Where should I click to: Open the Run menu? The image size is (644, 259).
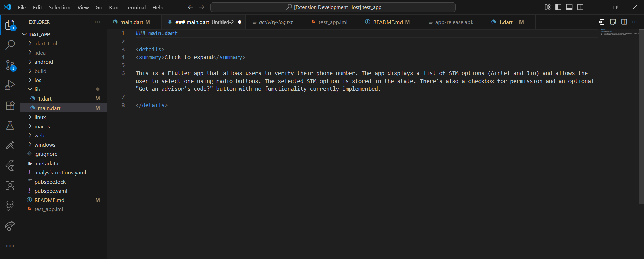click(114, 7)
